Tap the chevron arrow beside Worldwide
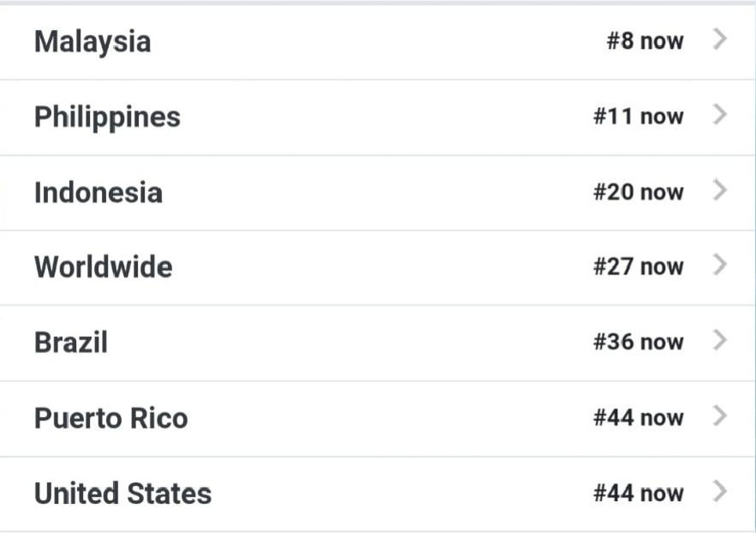Image resolution: width=756 pixels, height=533 pixels. click(x=720, y=266)
